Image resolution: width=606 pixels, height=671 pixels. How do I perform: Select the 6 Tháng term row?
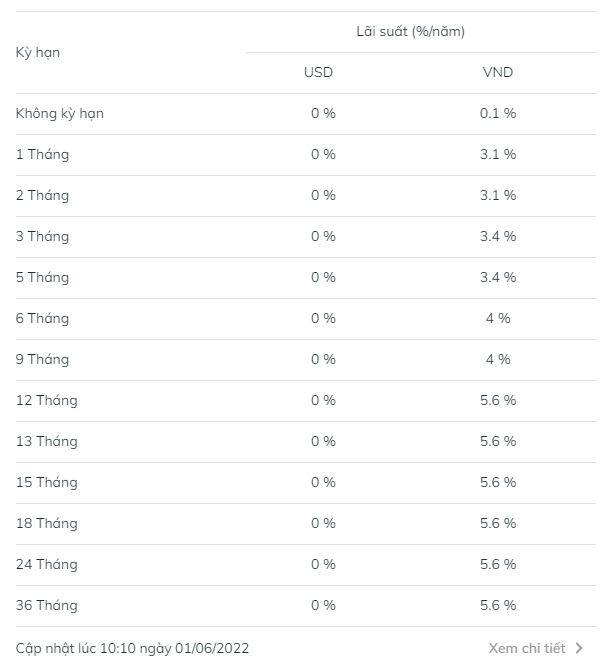[x=43, y=318]
